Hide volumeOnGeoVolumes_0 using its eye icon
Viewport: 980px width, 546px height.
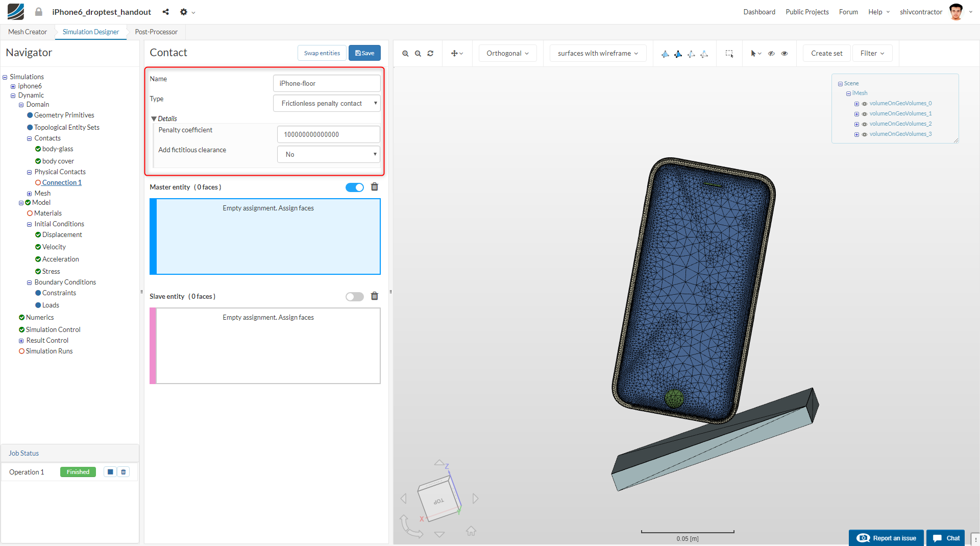click(x=865, y=104)
